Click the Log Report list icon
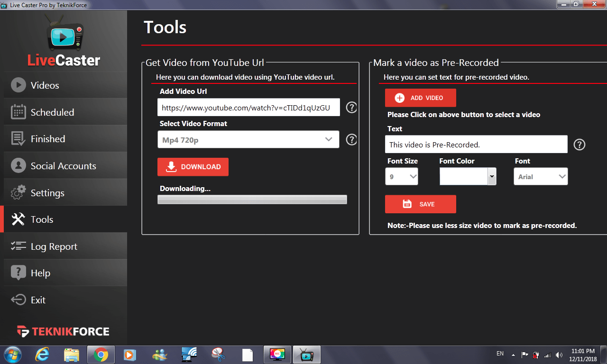 point(18,246)
